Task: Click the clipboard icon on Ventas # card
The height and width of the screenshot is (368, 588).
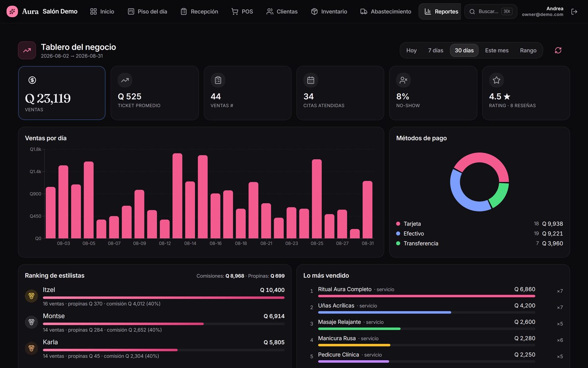Action: point(218,80)
